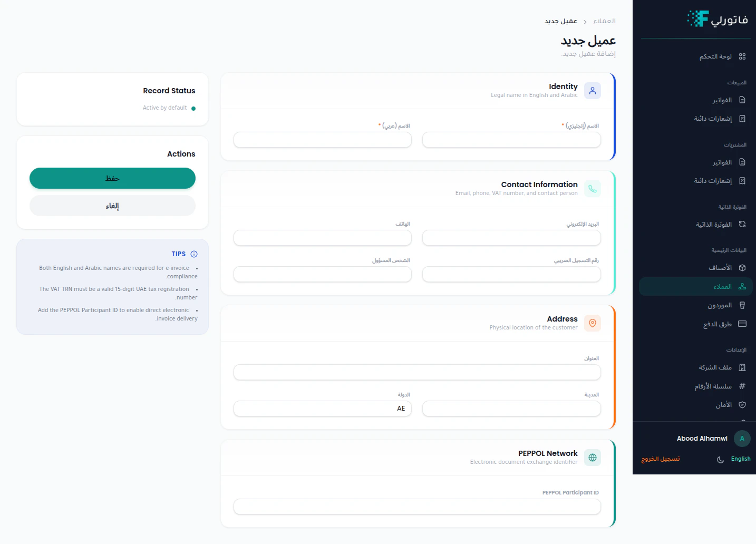Click sales الفواتير document icon
This screenshot has height=544, width=756.
[x=742, y=100]
